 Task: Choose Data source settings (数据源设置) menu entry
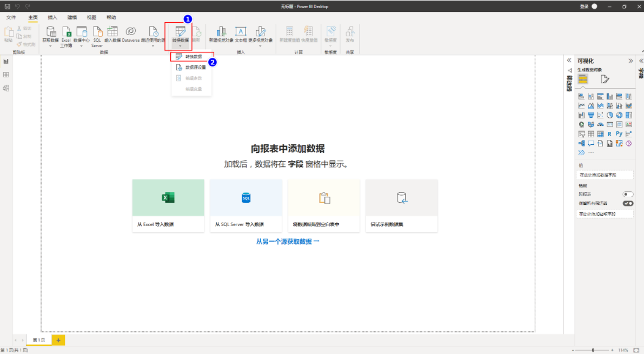click(x=192, y=68)
